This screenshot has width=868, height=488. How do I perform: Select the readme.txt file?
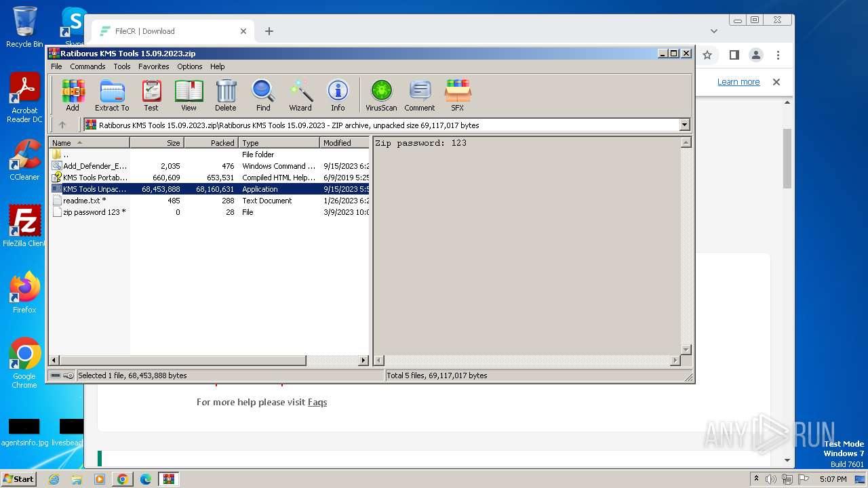[x=210, y=201]
